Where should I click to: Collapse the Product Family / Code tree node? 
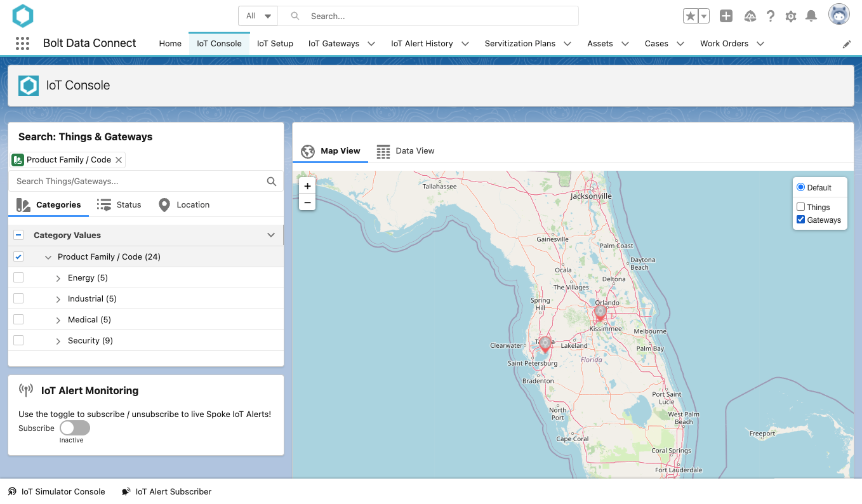pyautogui.click(x=48, y=257)
